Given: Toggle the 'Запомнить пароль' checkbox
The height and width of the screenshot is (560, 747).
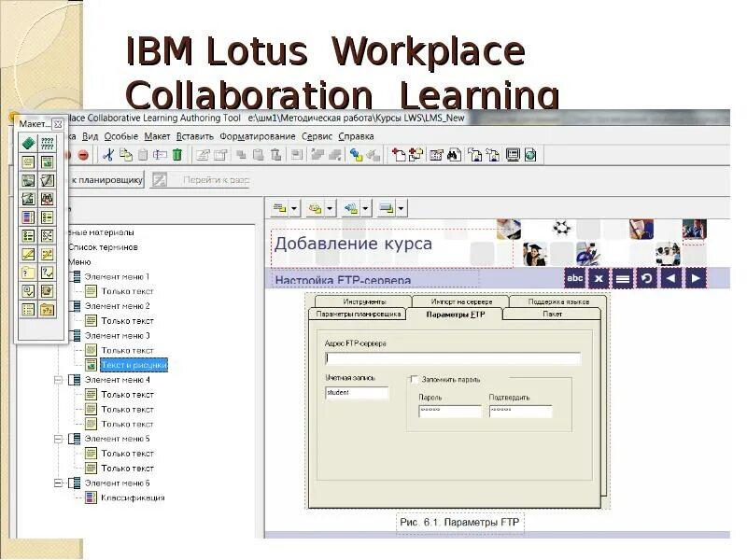Looking at the screenshot, I should coord(415,380).
